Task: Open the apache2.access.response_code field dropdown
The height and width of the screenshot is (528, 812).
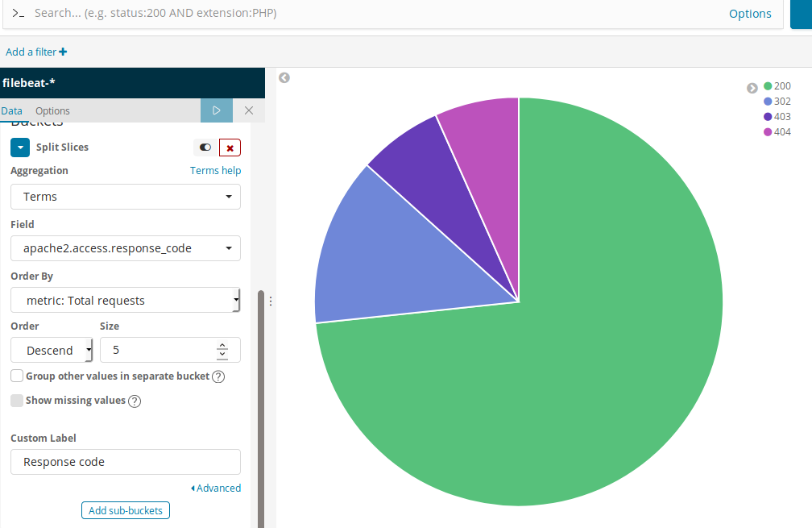Action: (126, 249)
